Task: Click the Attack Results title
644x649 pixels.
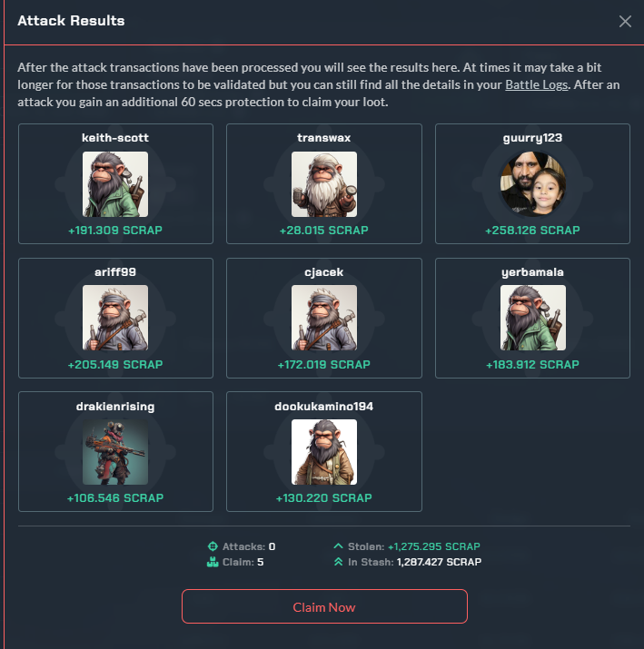Action: pos(71,21)
